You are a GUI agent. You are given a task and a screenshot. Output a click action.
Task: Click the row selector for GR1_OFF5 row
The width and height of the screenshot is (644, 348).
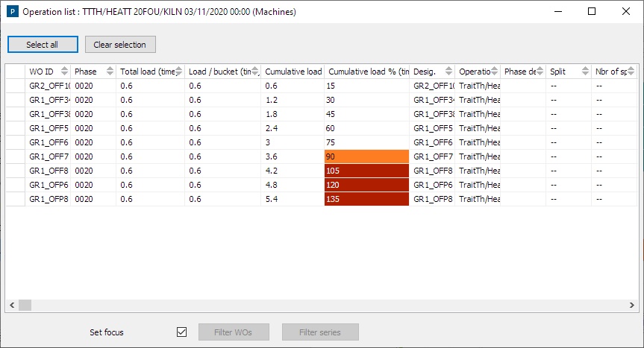coord(15,128)
